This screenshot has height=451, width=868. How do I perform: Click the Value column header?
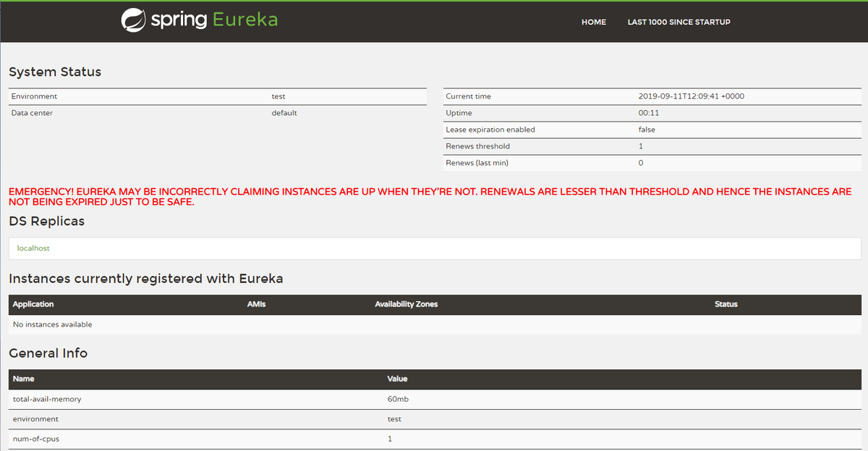pos(397,379)
